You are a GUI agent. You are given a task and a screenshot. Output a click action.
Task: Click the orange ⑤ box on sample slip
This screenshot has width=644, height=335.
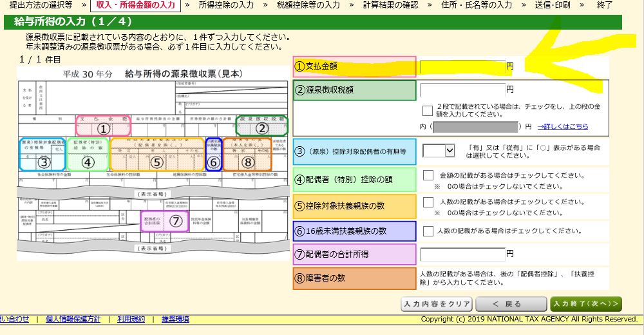pos(157,155)
